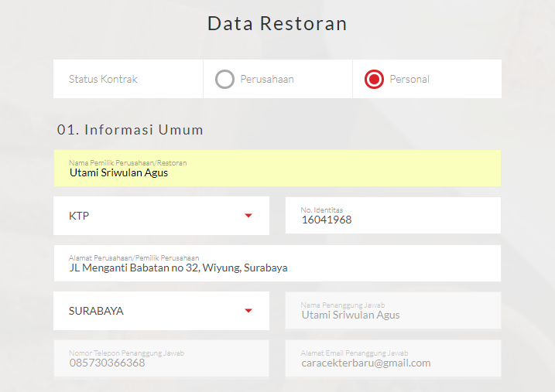The image size is (555, 392).
Task: Click the Perusahaan option label text
Action: point(266,79)
